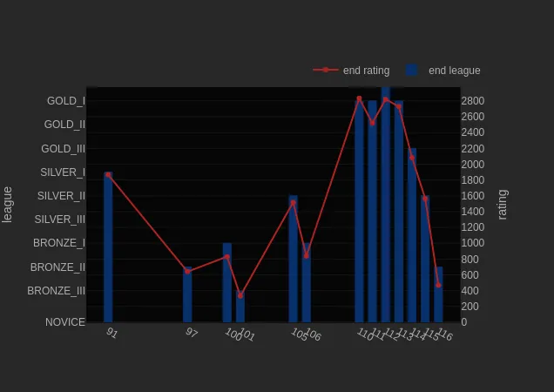Click the 400 rating tick label
Viewport: 554px width, 392px height.
(470, 291)
